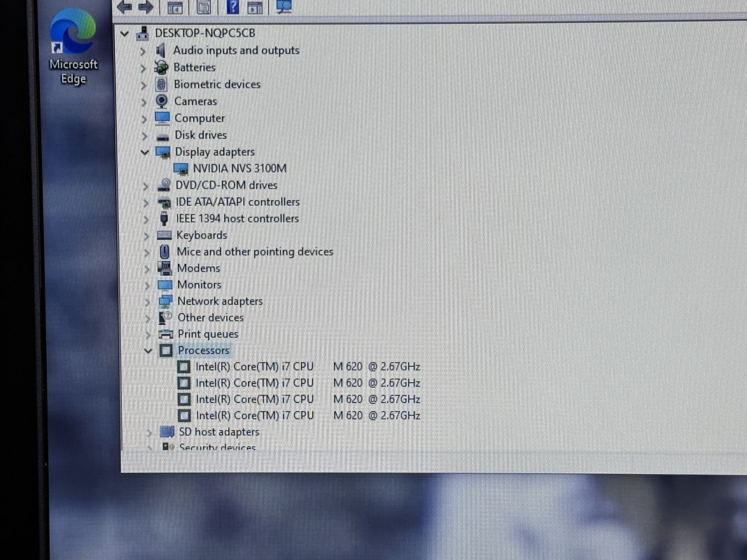The height and width of the screenshot is (560, 747).
Task: Click the Disk drives icon
Action: click(x=163, y=136)
